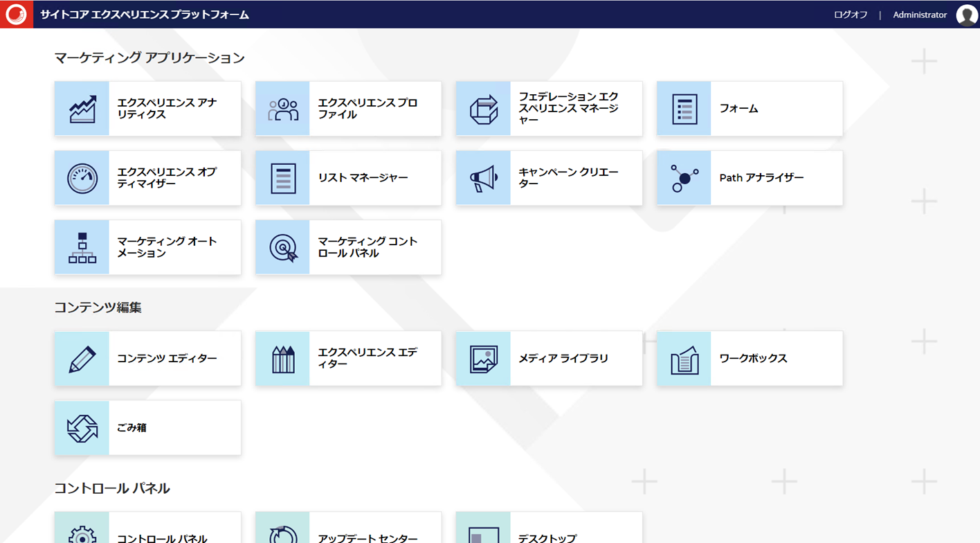Click マーケティング アプリケーション section heading
Viewport: 980px width, 543px height.
tap(149, 58)
